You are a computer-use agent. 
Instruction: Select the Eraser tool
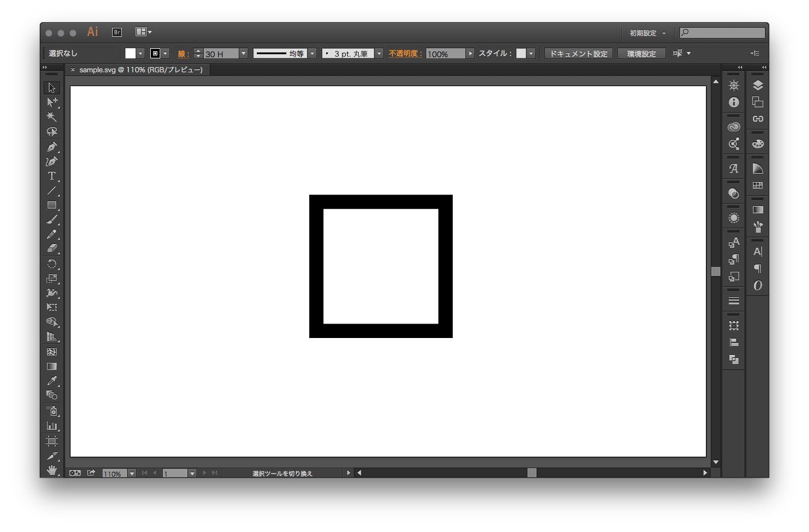tap(52, 248)
